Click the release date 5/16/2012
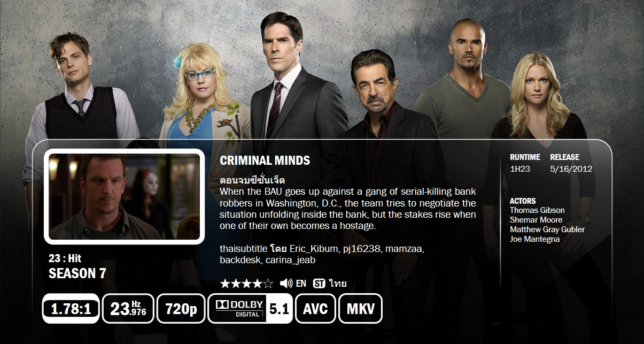Image resolution: width=644 pixels, height=344 pixels. pyautogui.click(x=571, y=169)
